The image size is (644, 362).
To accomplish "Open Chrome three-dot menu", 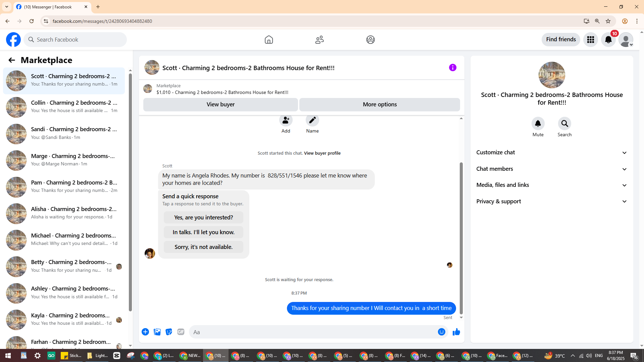I will (x=637, y=21).
